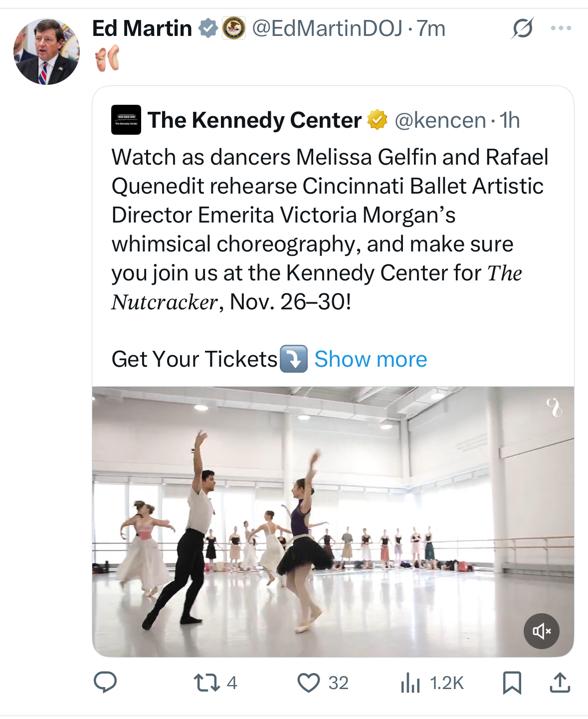
Task: Click the Grok circle-slash icon
Action: point(522,28)
